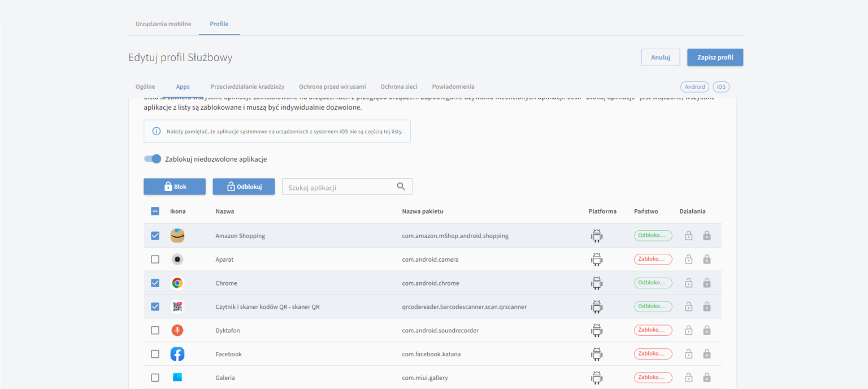Click the Nazwa column header
Viewport: 868px width, 389px height.
pos(224,211)
